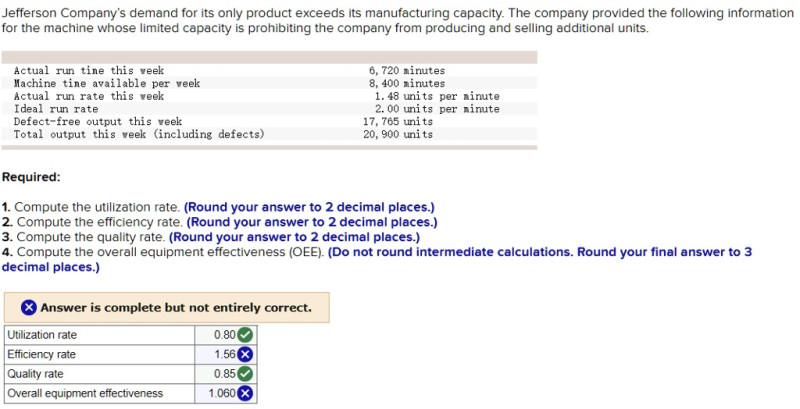Image resolution: width=800 pixels, height=409 pixels.
Task: Click the green checkmark beside Quality rate
Action: tap(245, 374)
